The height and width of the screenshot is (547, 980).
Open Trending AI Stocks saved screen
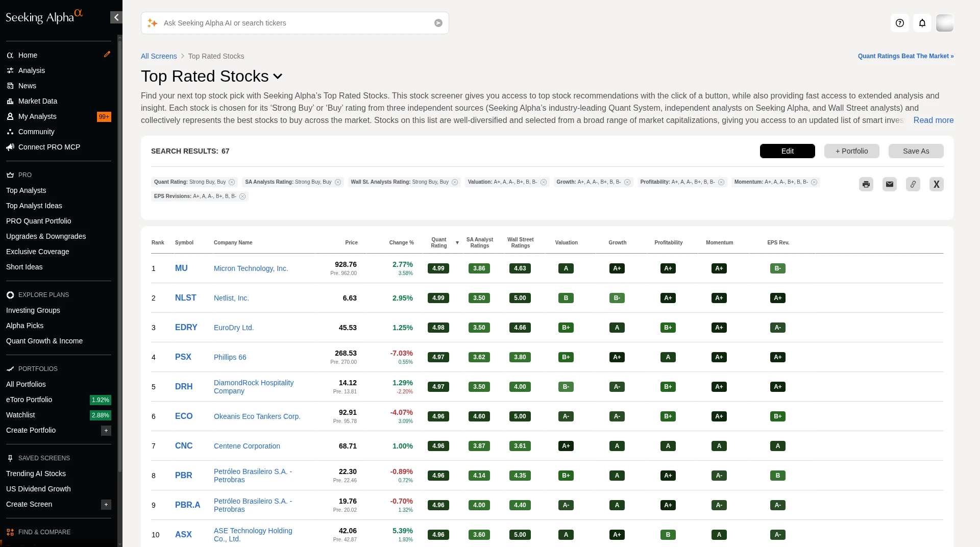tap(36, 474)
